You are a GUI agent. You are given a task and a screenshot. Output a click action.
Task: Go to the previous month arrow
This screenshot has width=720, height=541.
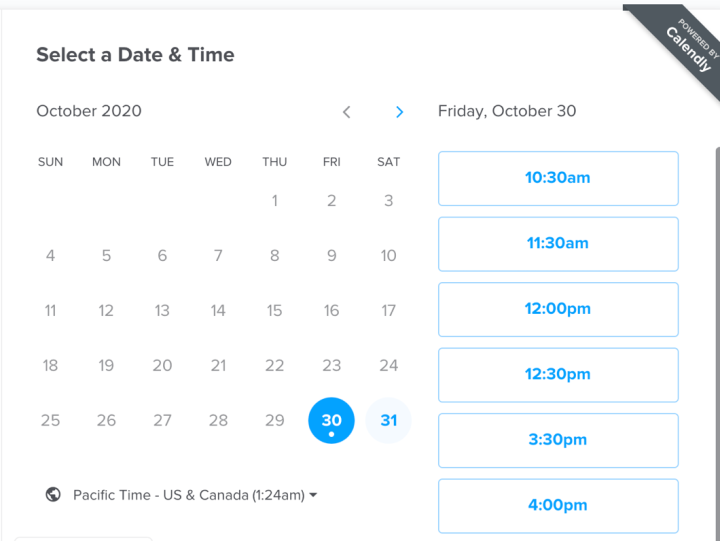point(347,112)
